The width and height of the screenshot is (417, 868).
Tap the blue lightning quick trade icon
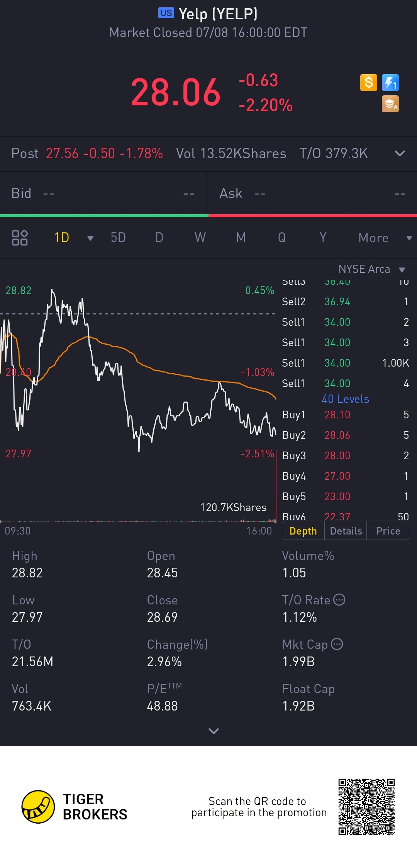pos(390,83)
